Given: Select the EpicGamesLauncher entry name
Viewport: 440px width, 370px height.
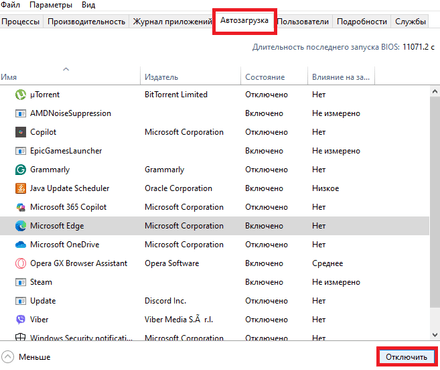Looking at the screenshot, I should click(66, 151).
